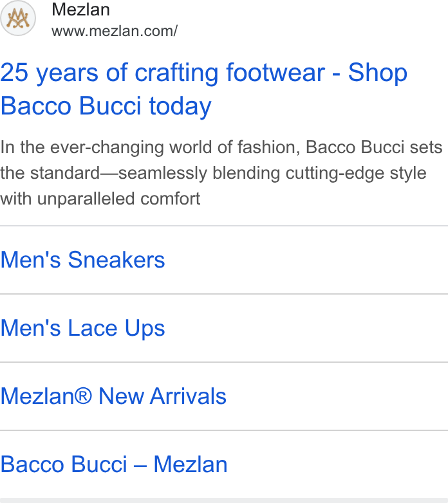Open the '25 years of crafting footwear' headline

(204, 89)
